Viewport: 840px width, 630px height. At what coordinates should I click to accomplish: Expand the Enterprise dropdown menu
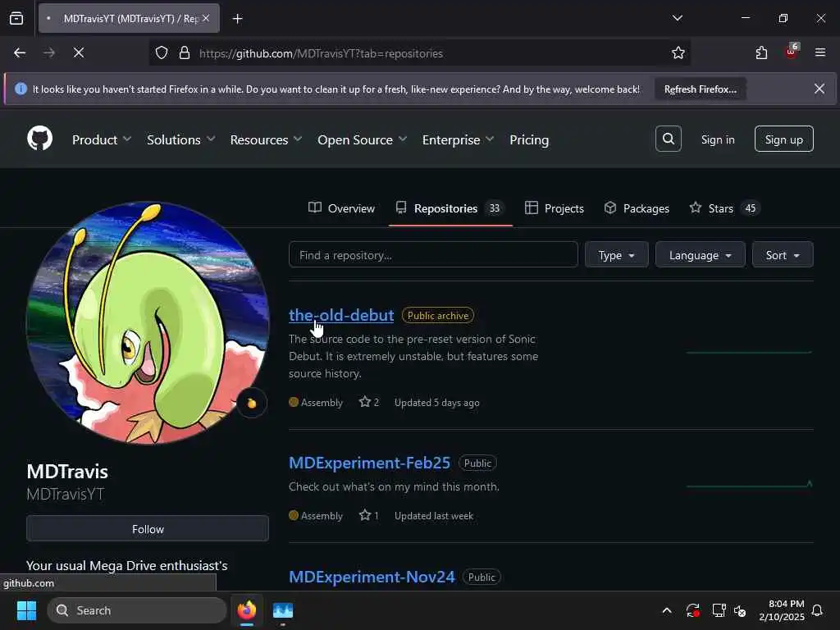[x=458, y=139]
